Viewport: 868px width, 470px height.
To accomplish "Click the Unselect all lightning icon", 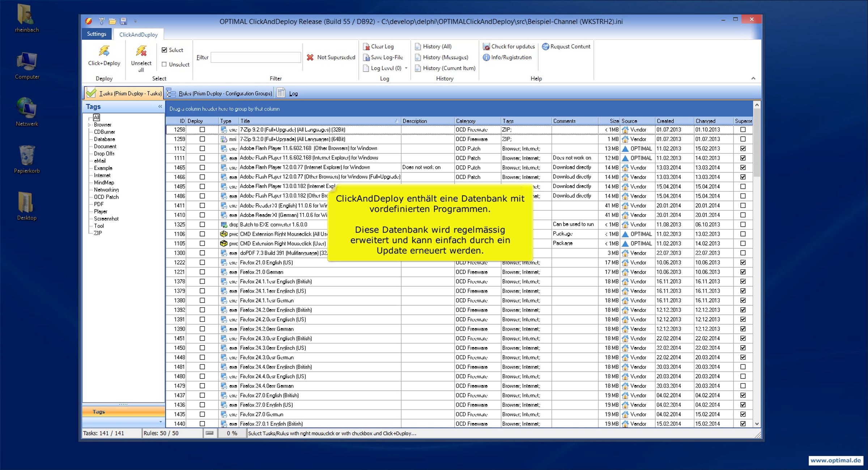I will click(x=141, y=51).
